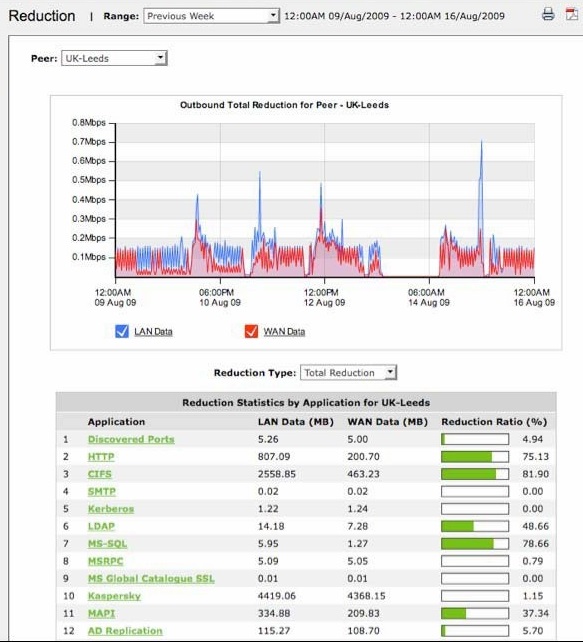Screen dimensions: 583x642
Task: Uncheck the WAN Data checkbox
Action: pyautogui.click(x=251, y=331)
